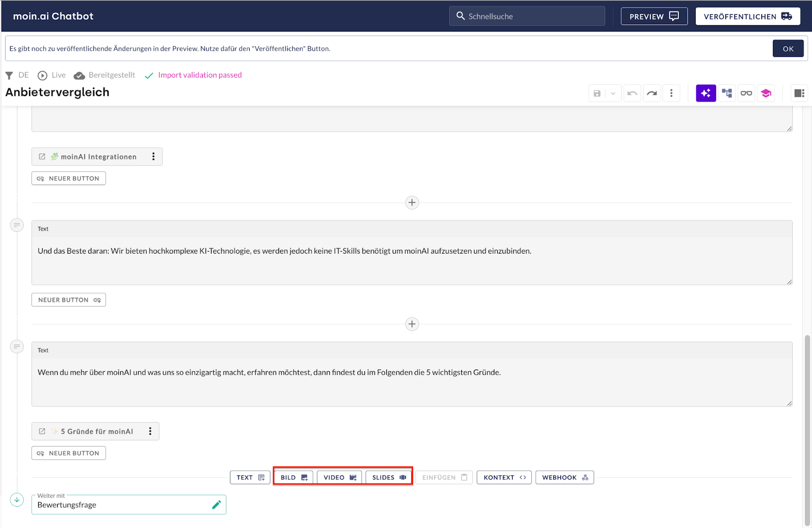This screenshot has width=812, height=528.
Task: Click NEUER BUTTON below moinAI Integrationen
Action: click(x=69, y=179)
